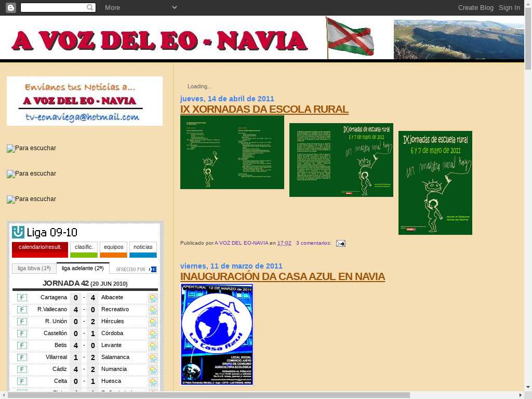Click the search magnifier icon
Image resolution: width=532 pixels, height=399 pixels.
(x=90, y=7)
